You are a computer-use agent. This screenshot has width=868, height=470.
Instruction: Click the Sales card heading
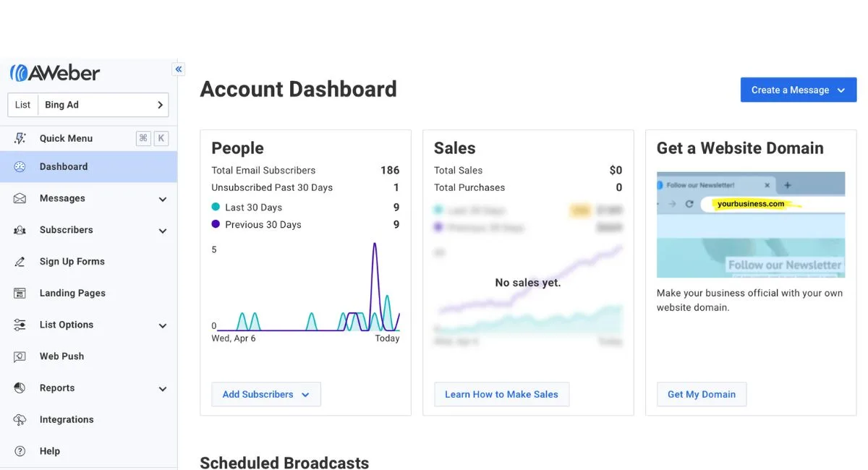pos(455,148)
